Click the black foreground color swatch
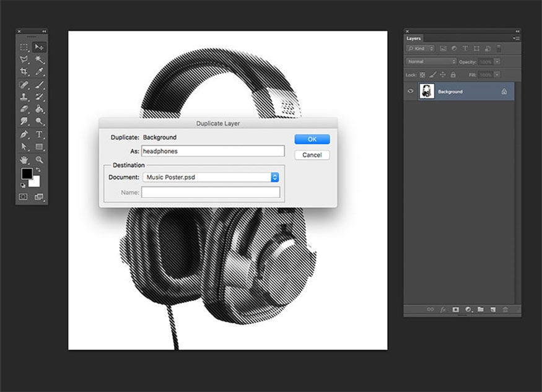Screen dimensions: 542x392 [x=27, y=174]
